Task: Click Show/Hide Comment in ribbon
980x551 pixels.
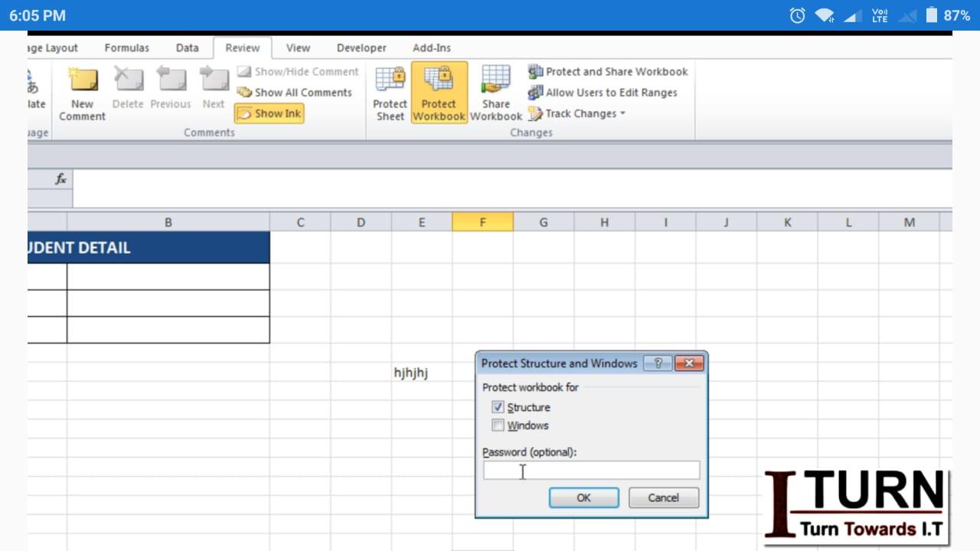Action: click(298, 71)
